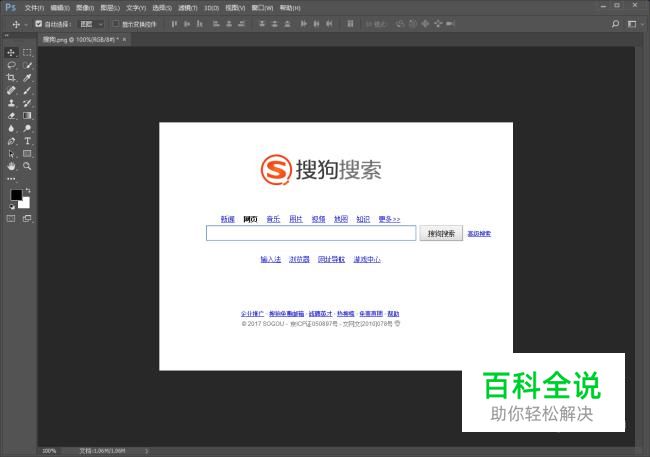Select the History Brush tool

[x=27, y=103]
